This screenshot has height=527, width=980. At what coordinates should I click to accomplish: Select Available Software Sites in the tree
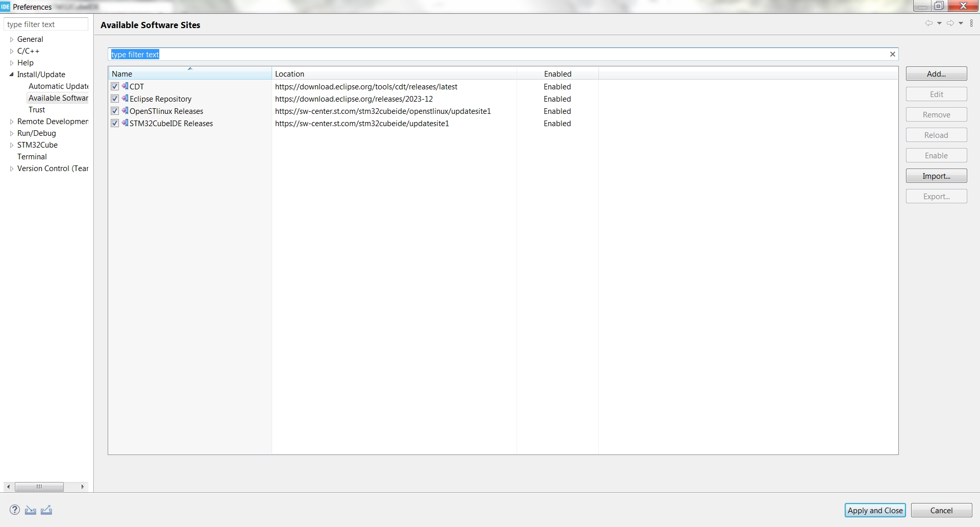coord(58,98)
